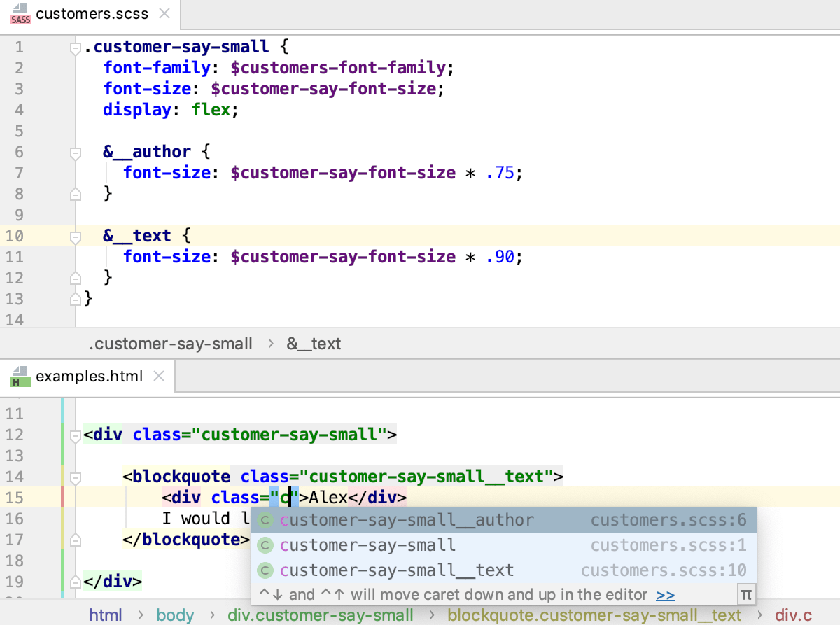Click class icon beside customer-say-small__text suggestion
Viewport: 840px width, 625px height.
pos(265,571)
